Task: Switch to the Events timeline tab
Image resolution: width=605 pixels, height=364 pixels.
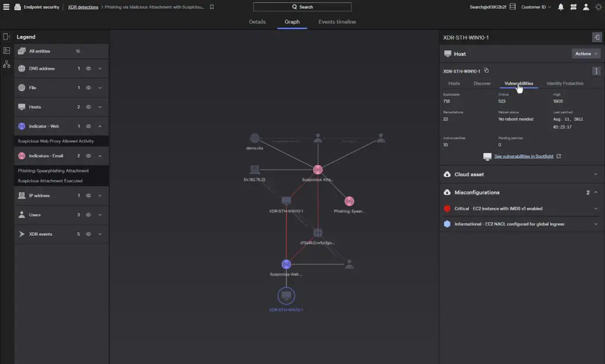Action: pos(337,22)
